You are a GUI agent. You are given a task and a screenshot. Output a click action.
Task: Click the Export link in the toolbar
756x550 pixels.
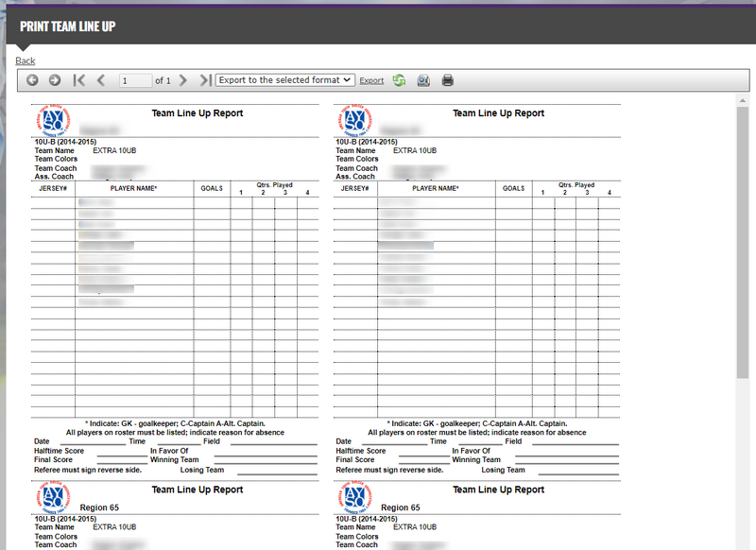pos(371,80)
